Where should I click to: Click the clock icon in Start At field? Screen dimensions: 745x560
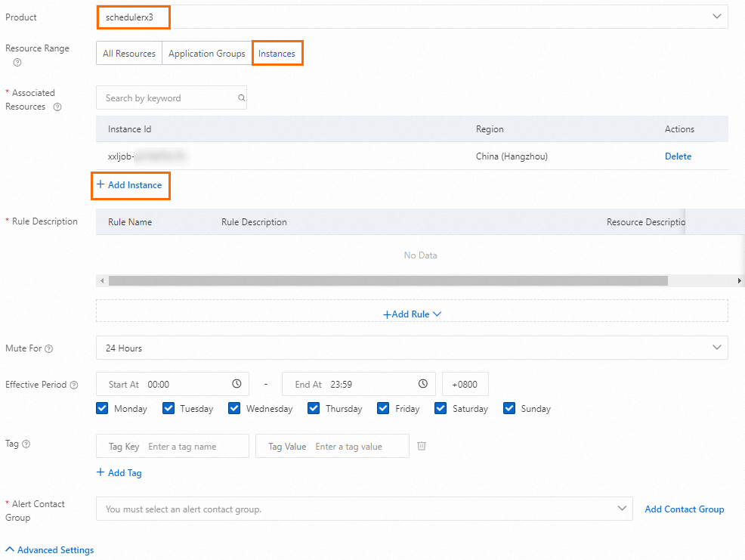(x=236, y=384)
